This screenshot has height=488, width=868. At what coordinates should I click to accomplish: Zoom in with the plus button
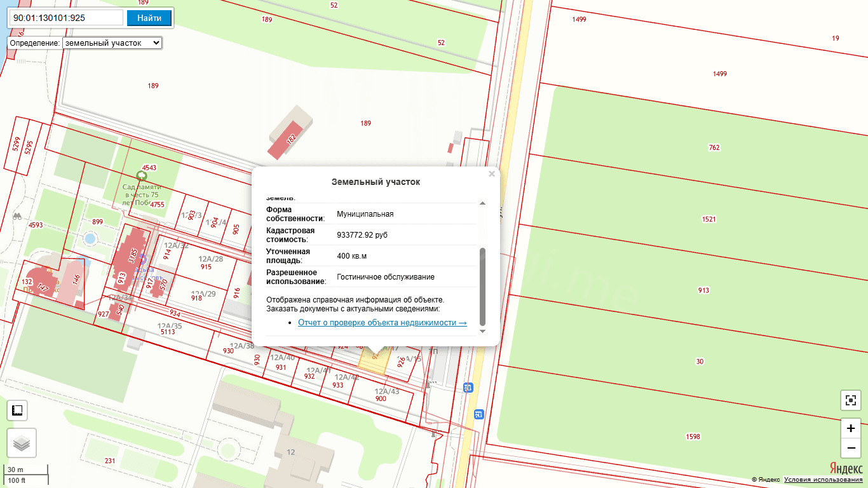pos(850,428)
